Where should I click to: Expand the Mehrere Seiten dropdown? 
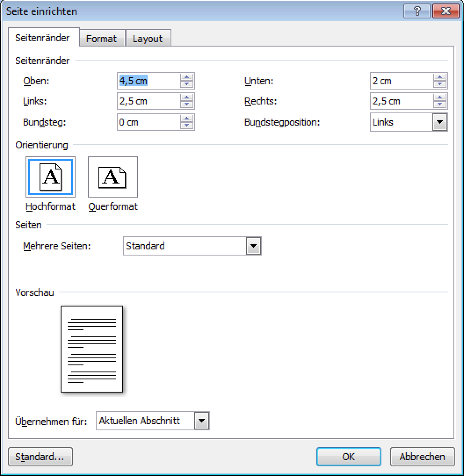pos(253,246)
